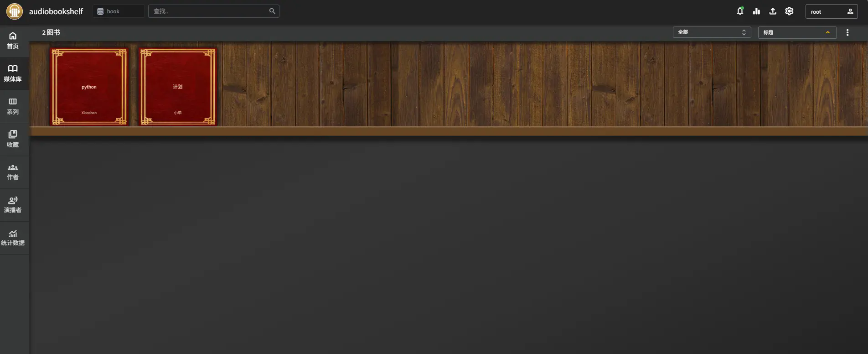
Task: Go to 首页 home in sidebar
Action: pos(13,41)
